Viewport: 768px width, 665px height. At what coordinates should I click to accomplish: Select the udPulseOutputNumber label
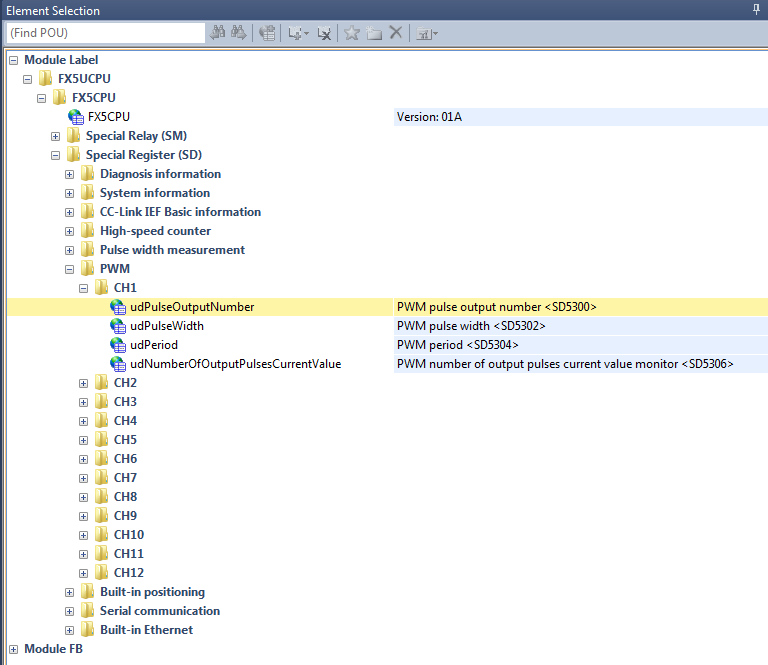point(192,307)
